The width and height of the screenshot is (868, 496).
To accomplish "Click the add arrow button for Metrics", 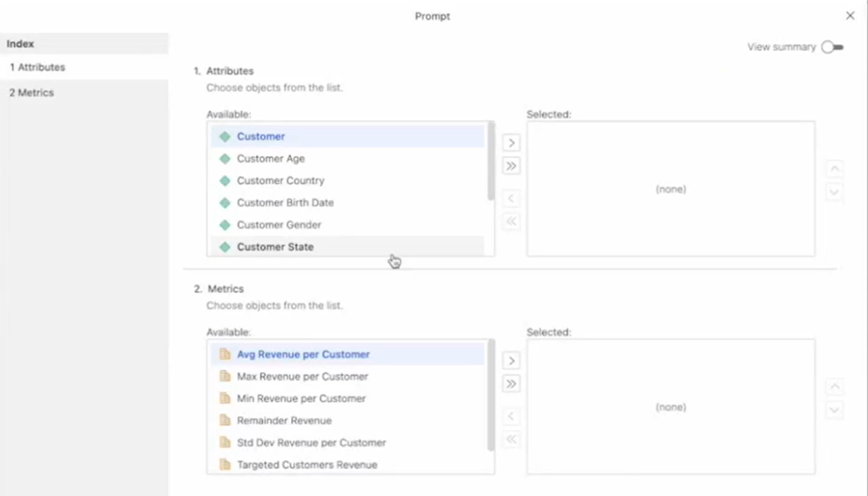I will click(511, 361).
